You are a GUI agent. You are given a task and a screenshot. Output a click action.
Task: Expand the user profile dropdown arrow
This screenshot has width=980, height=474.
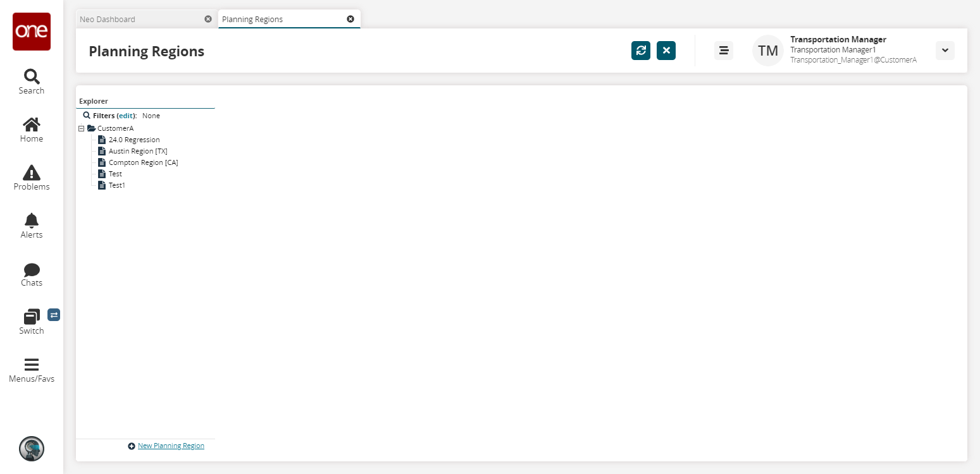point(945,51)
